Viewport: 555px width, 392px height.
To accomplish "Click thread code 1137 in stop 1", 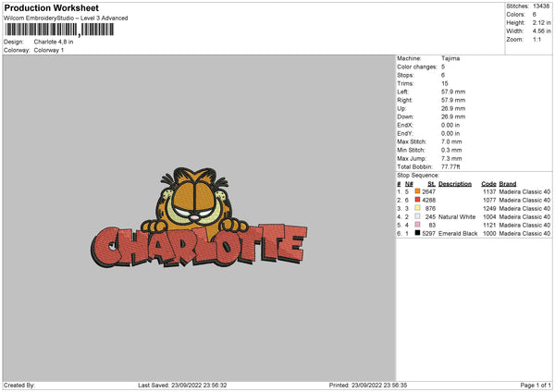I will 489,191.
